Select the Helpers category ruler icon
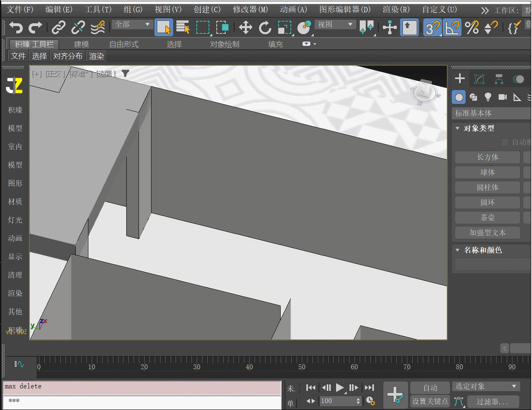 coord(517,97)
